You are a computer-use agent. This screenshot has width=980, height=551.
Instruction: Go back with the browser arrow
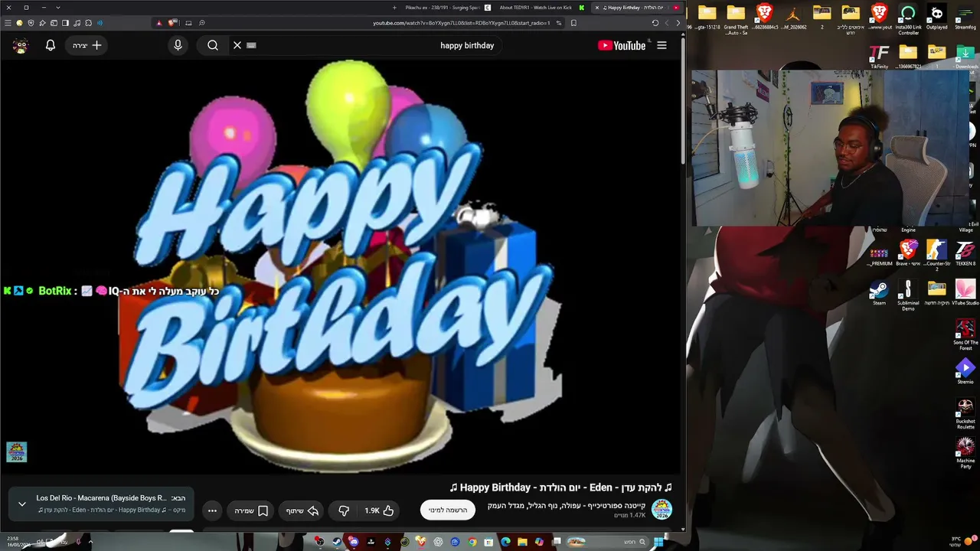click(x=678, y=23)
